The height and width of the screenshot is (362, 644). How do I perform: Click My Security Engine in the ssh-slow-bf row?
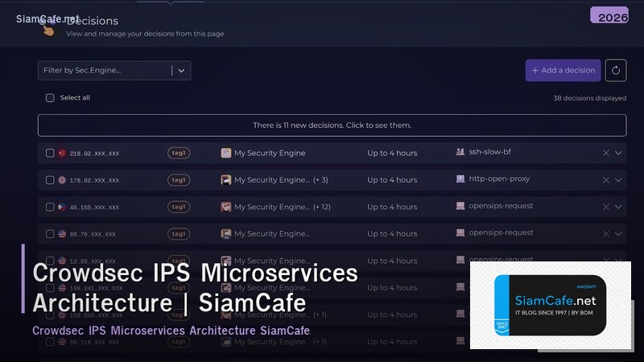coord(270,153)
